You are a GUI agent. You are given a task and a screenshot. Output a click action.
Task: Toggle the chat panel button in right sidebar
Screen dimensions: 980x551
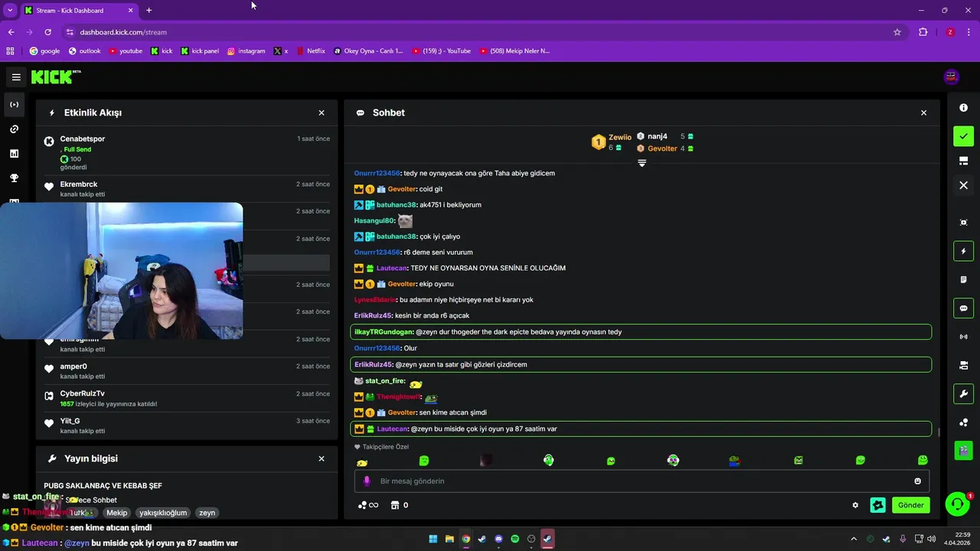point(963,308)
